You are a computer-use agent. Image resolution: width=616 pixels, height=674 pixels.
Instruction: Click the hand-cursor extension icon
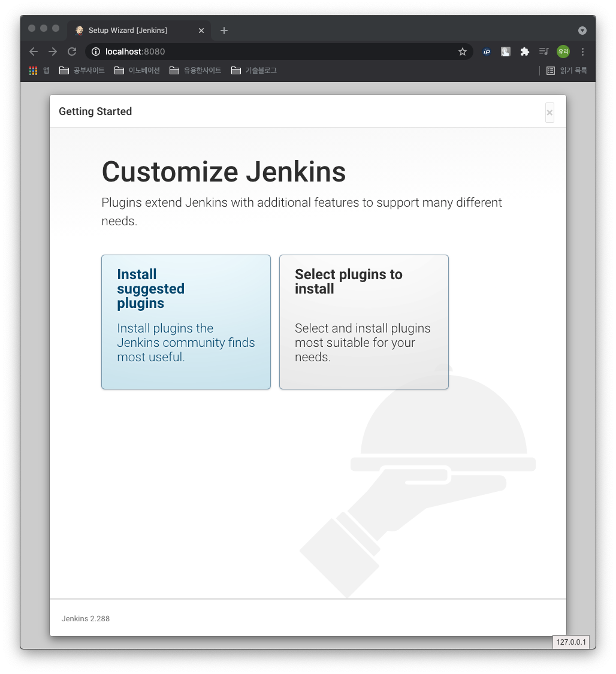(x=505, y=52)
